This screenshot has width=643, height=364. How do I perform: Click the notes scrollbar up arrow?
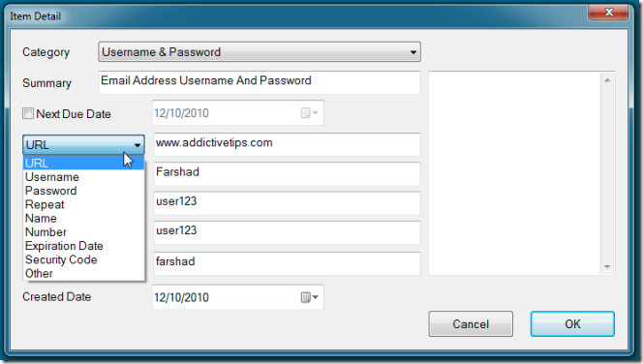coord(607,80)
